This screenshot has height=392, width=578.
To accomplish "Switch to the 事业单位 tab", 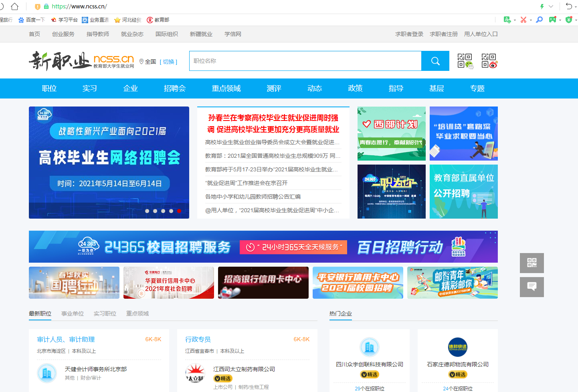I will (73, 314).
